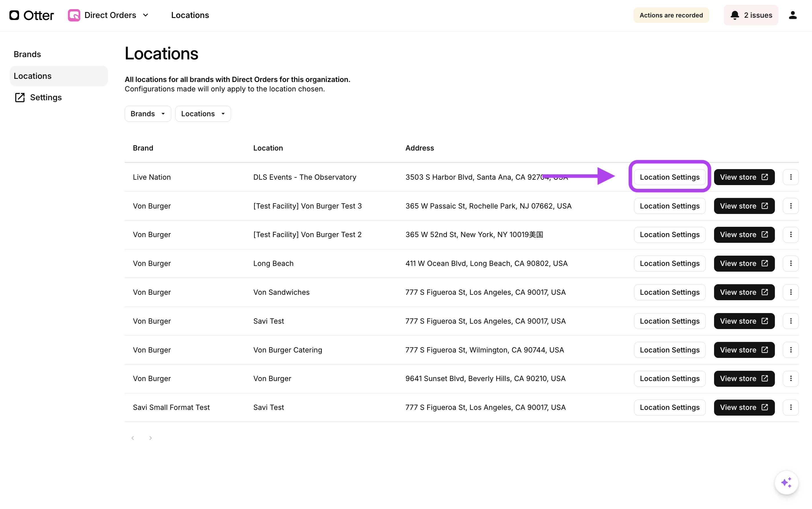812x509 pixels.
Task: Open three-dot menu for Long Beach location
Action: point(791,263)
